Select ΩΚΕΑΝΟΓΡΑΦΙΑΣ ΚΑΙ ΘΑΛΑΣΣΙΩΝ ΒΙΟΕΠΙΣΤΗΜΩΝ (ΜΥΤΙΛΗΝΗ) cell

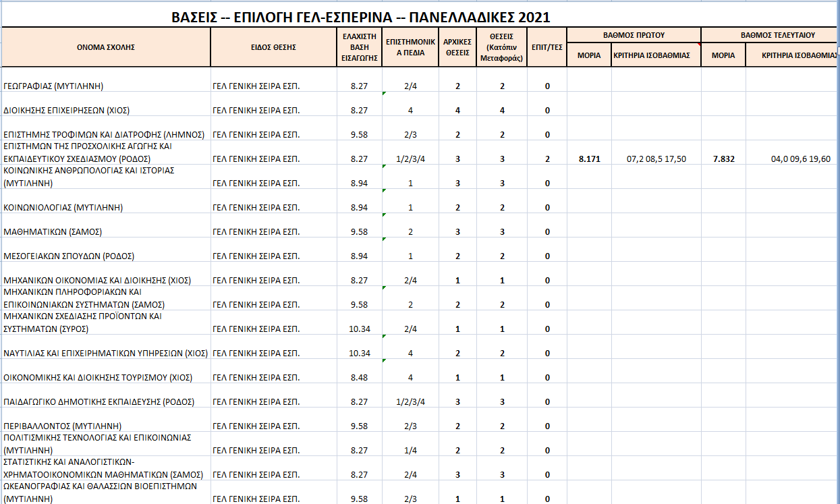[106, 493]
